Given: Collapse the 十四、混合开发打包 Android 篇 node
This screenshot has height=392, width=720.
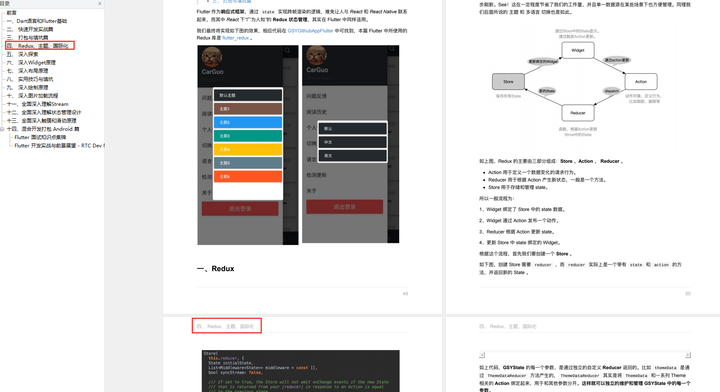Looking at the screenshot, I should click(x=2, y=129).
